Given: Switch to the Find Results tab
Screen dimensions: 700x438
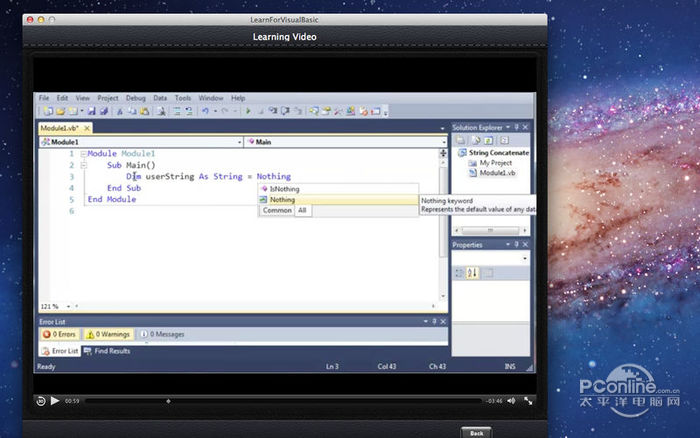Looking at the screenshot, I should coord(106,351).
